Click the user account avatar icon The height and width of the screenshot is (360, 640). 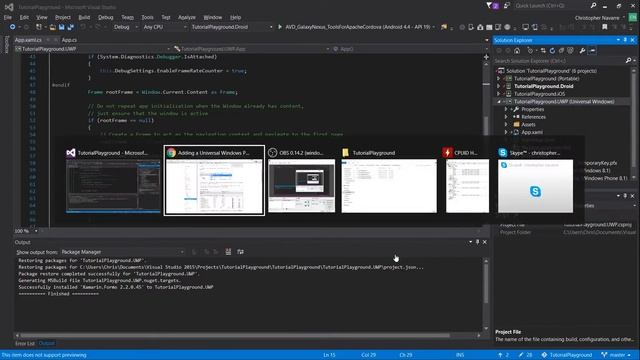tap(633, 18)
